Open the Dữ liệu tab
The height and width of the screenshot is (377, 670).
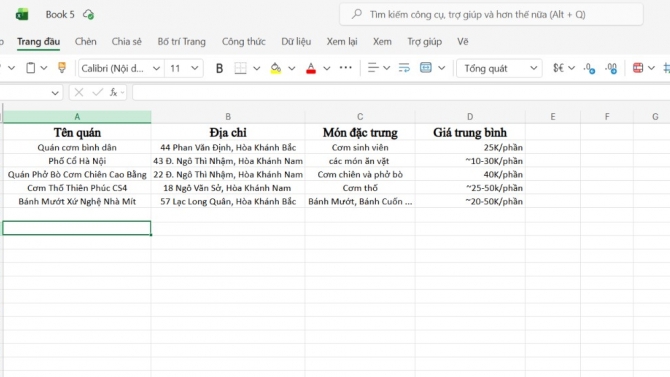tap(296, 41)
